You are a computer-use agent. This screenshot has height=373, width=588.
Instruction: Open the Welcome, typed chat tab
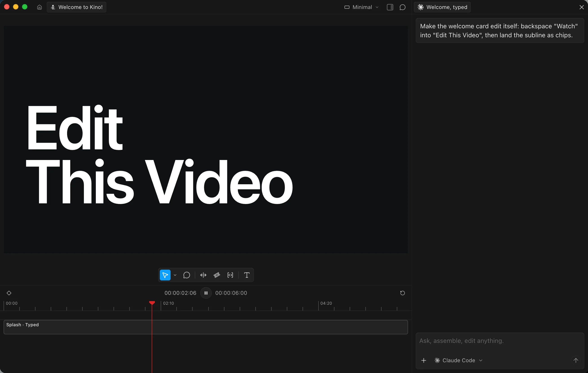[442, 7]
